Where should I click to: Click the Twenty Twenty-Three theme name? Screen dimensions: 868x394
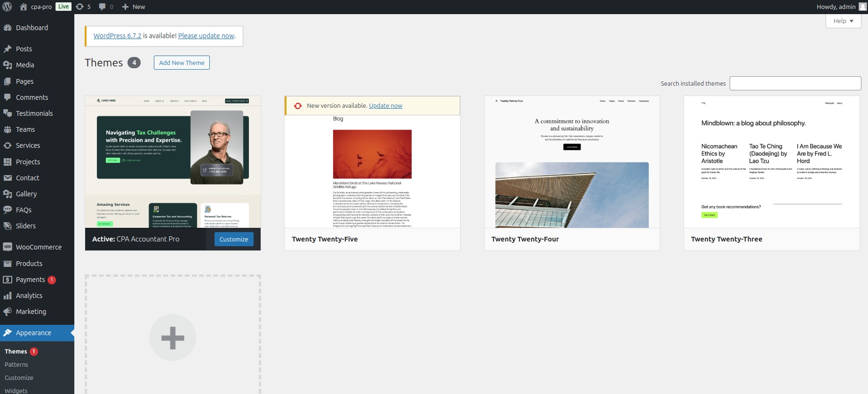point(726,239)
